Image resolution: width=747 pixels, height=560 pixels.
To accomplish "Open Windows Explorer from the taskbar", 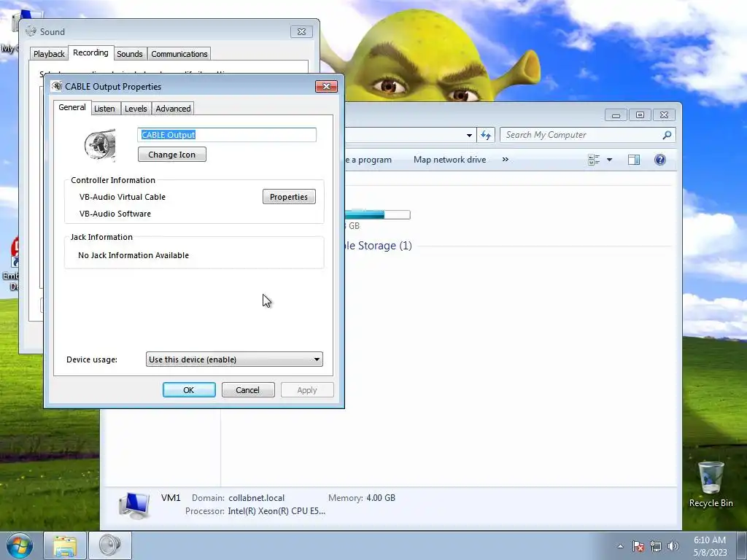I will tap(65, 545).
